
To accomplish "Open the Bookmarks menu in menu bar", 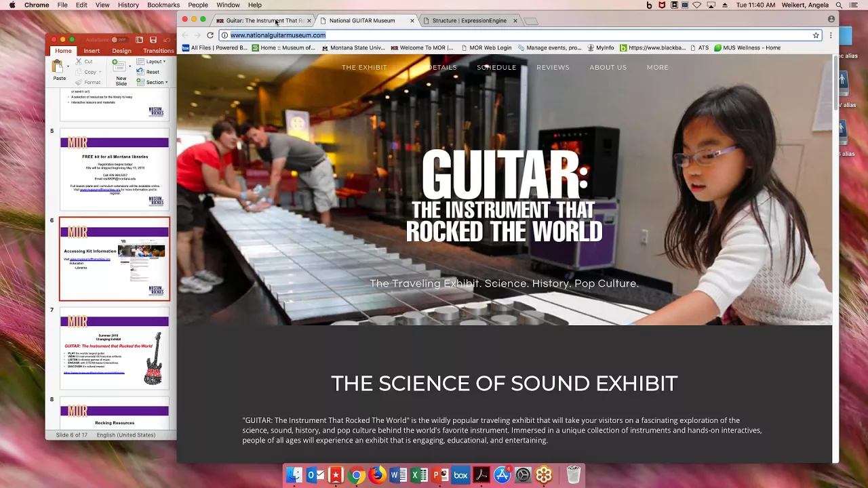I will (163, 5).
